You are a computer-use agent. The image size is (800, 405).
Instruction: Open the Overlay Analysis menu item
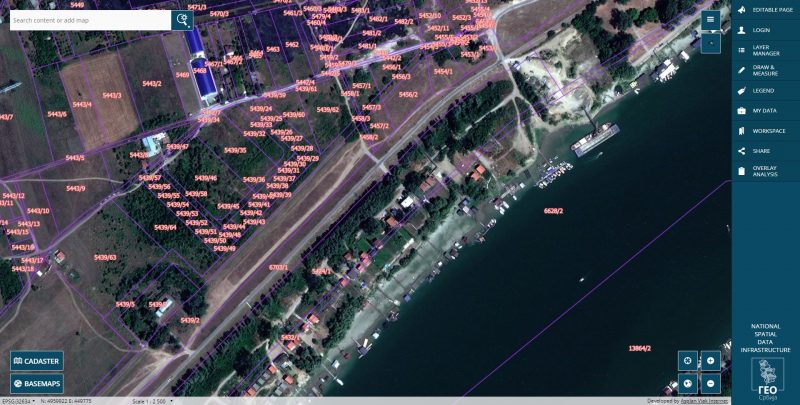click(766, 171)
